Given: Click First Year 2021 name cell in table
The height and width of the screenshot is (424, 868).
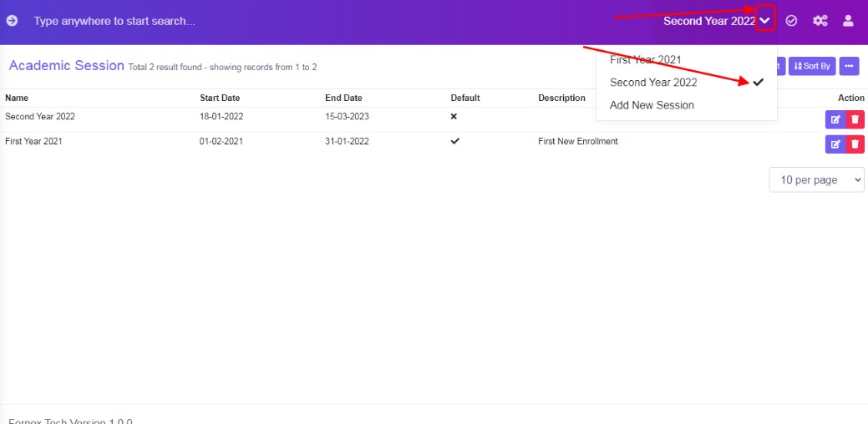Looking at the screenshot, I should coord(33,141).
